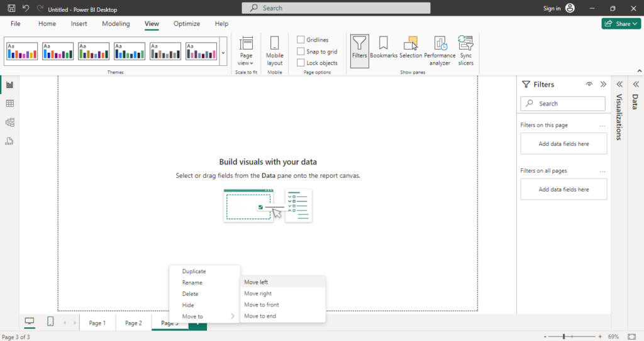Choose Rename in context menu
644x341 pixels.
[x=204, y=283]
